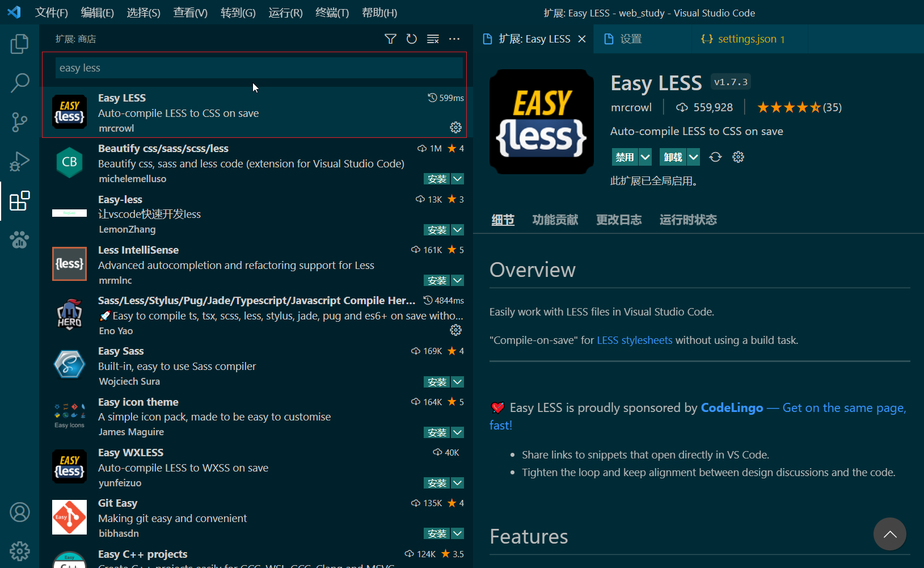Image resolution: width=924 pixels, height=568 pixels.
Task: Open the 运行(R) menu
Action: pos(285,12)
